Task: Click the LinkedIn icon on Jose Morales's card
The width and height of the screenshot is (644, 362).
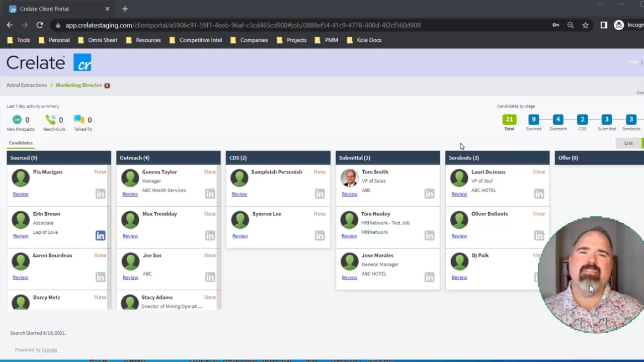Action: coord(429,277)
